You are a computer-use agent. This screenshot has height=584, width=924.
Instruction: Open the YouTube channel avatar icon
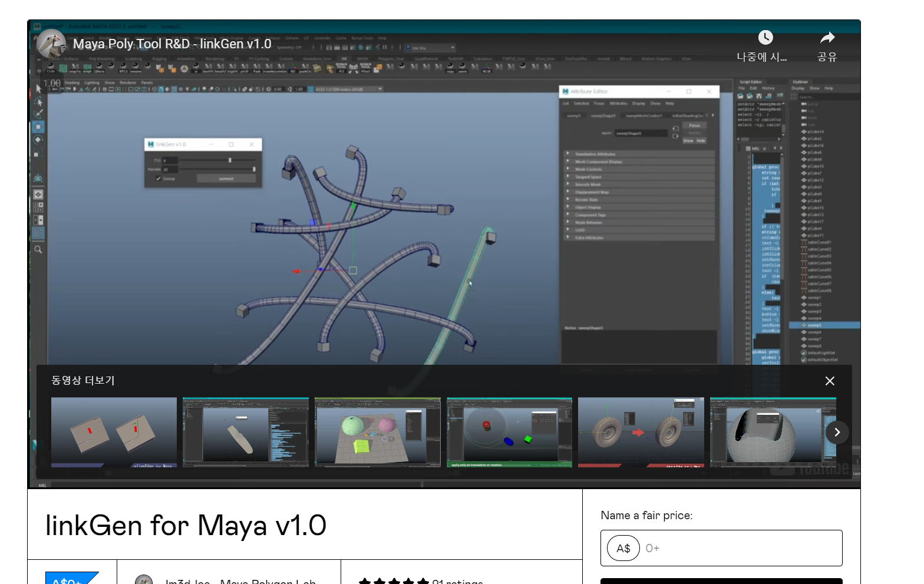coord(51,44)
